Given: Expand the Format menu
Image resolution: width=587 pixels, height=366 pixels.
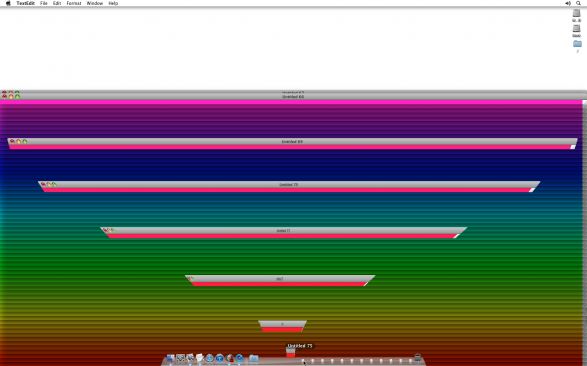Looking at the screenshot, I should tap(74, 3).
